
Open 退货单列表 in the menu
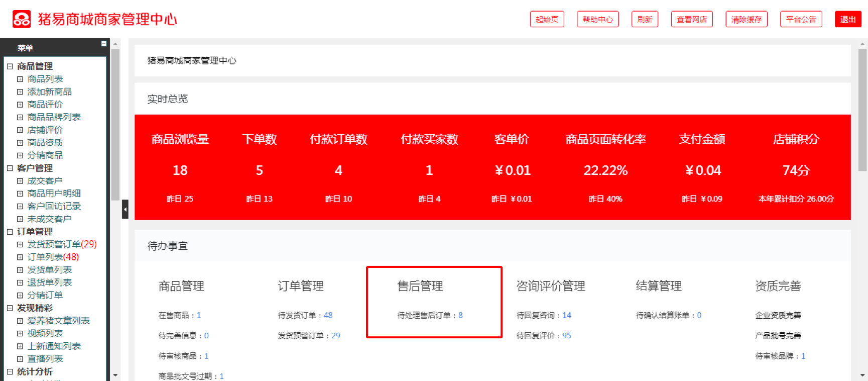(x=49, y=282)
